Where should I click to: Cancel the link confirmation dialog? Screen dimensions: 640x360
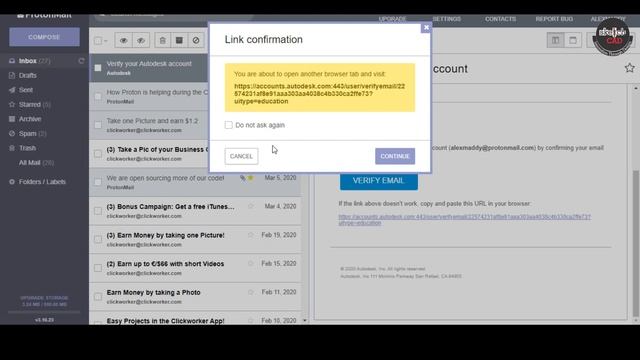(x=241, y=156)
